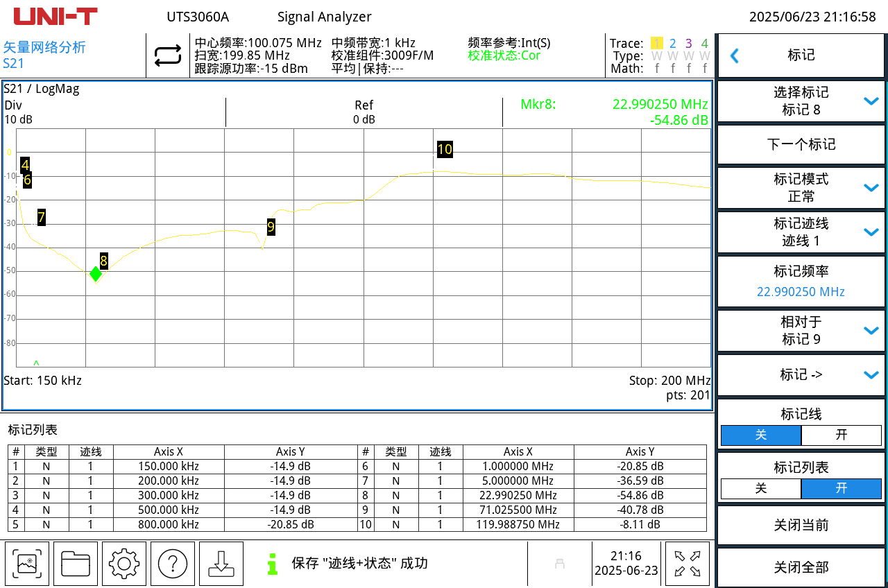The image size is (888, 588).
Task: Open the system settings gear icon
Action: [124, 564]
